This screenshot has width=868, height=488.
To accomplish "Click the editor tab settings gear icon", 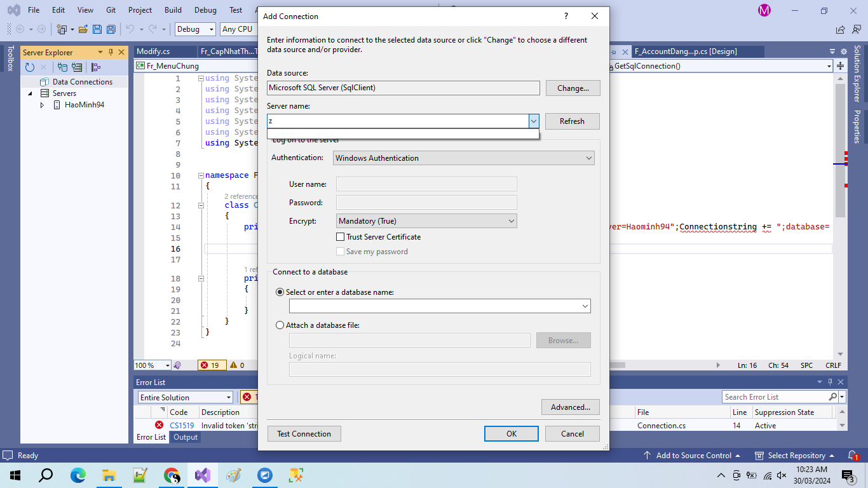I will coord(843,52).
